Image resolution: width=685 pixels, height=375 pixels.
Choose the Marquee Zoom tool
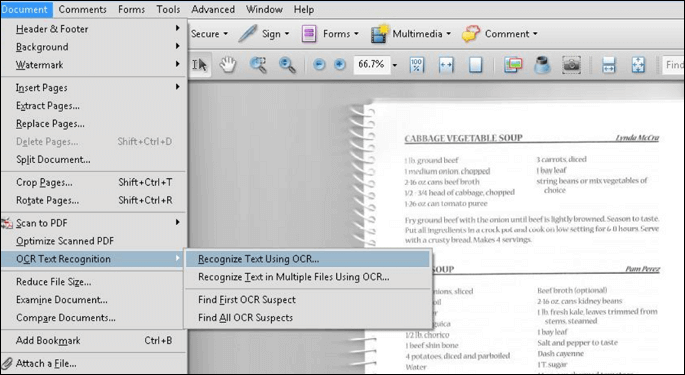point(258,65)
